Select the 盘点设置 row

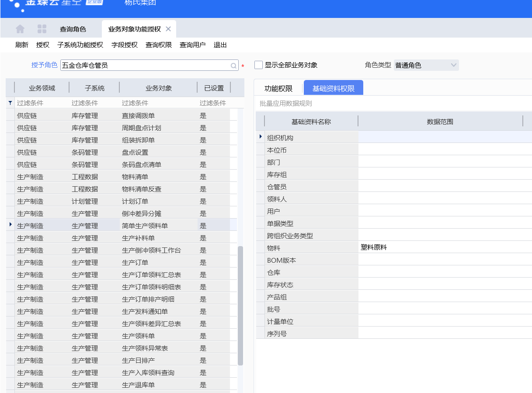(122, 153)
